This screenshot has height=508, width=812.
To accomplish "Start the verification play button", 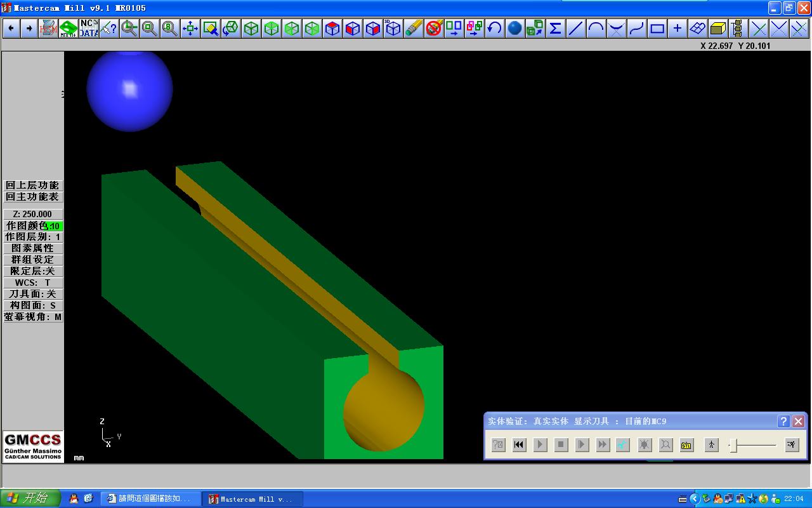I will pos(540,445).
